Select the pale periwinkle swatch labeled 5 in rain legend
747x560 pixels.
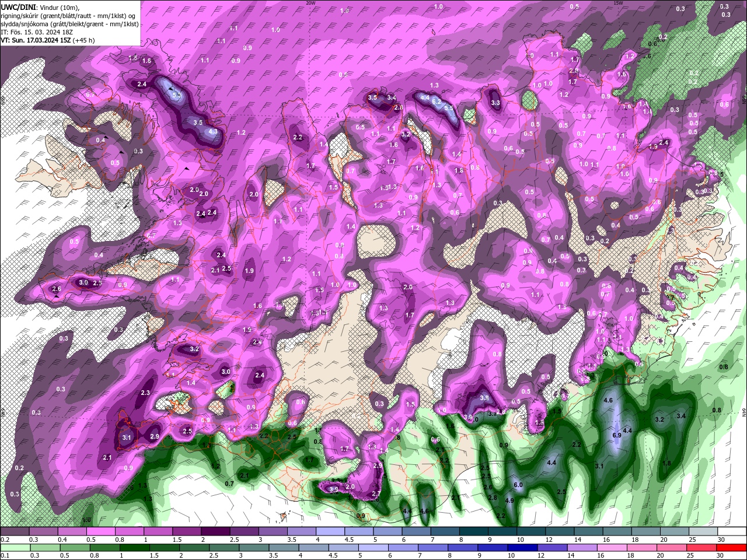pos(373,548)
